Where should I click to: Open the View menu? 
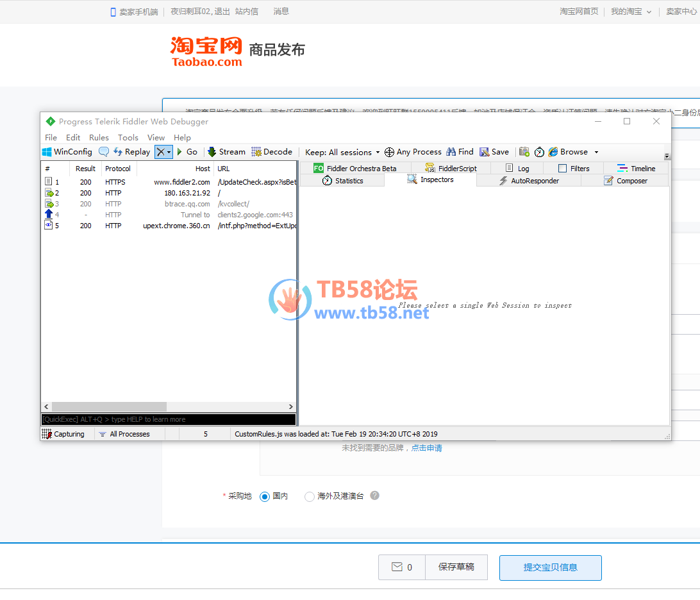point(156,137)
